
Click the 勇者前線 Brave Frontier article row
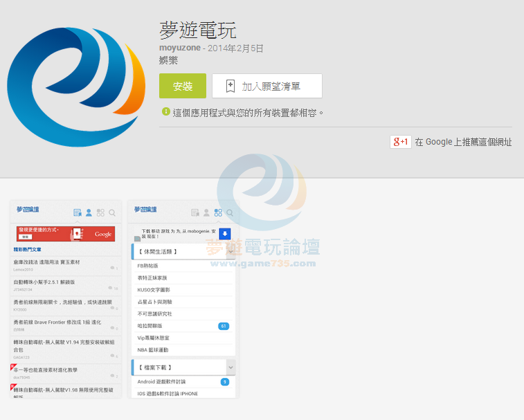(66, 325)
